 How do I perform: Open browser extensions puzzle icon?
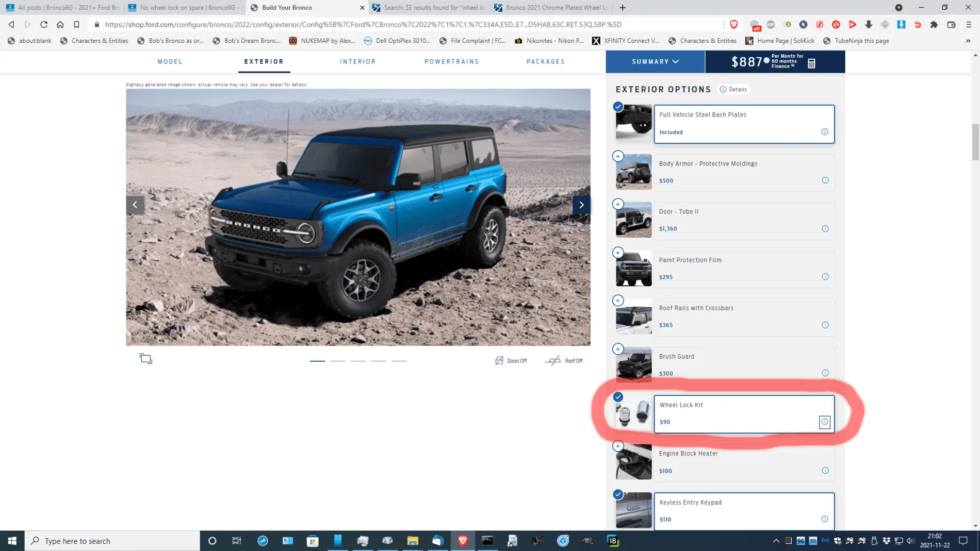pos(934,24)
